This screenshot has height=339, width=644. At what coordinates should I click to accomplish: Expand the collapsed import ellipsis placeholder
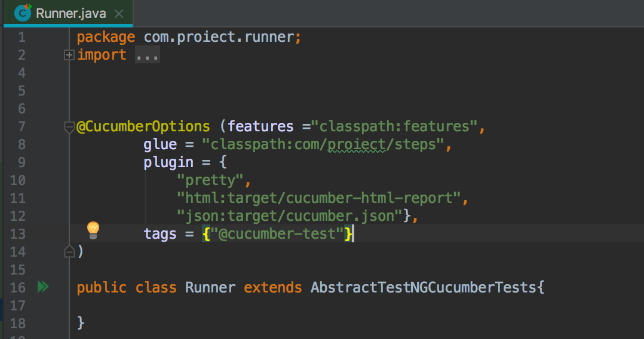[x=147, y=55]
